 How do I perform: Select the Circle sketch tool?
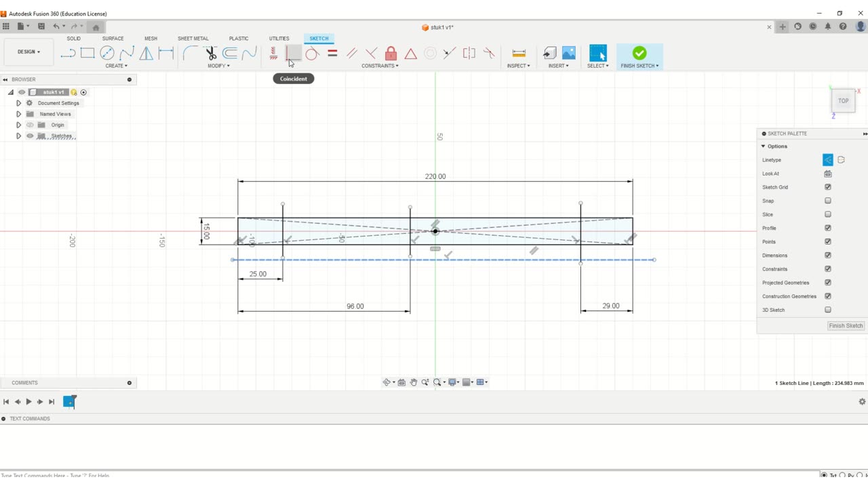[107, 54]
